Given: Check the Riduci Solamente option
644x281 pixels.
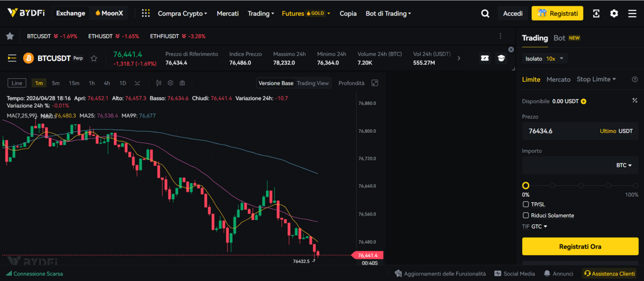Looking at the screenshot, I should pos(525,216).
